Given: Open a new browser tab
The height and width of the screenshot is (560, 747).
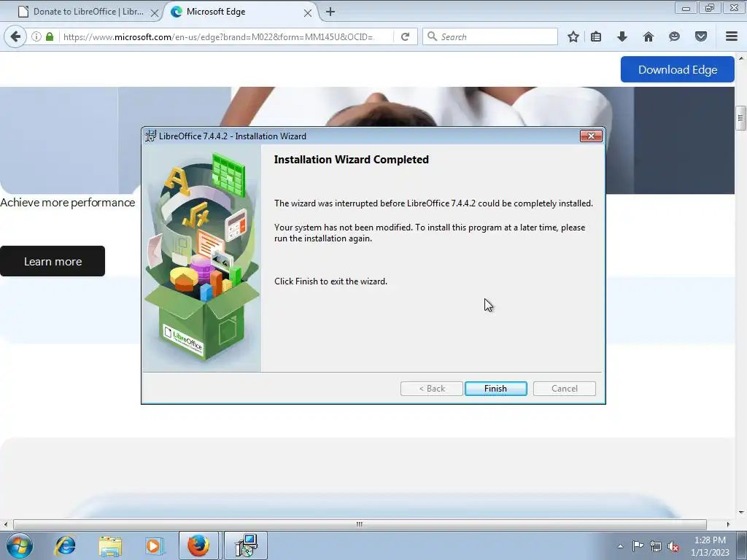Looking at the screenshot, I should [x=330, y=12].
